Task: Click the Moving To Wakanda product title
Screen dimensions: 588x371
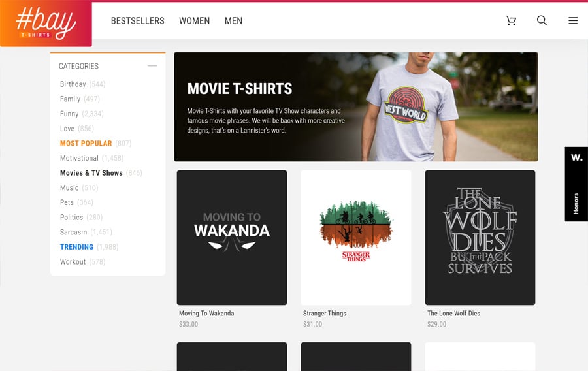Action: click(206, 314)
